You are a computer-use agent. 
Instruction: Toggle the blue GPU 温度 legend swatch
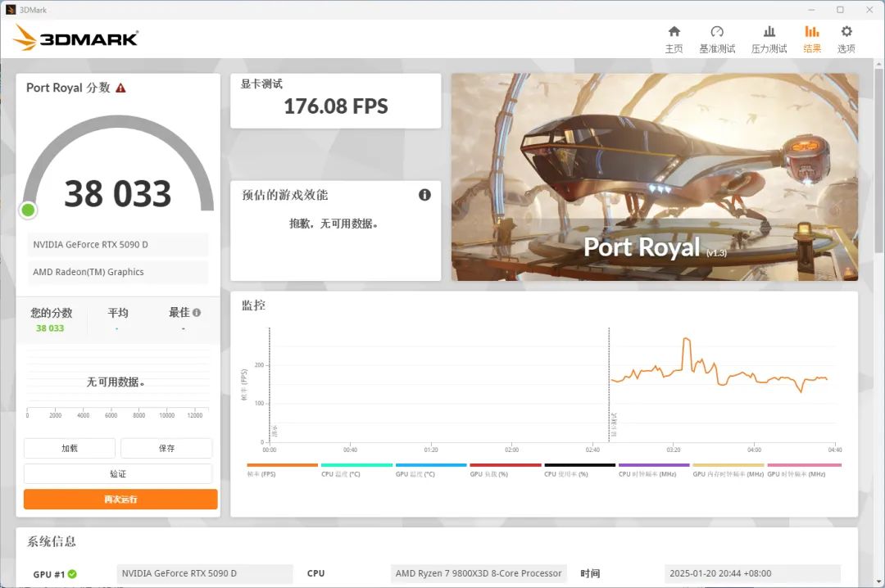[x=431, y=465]
